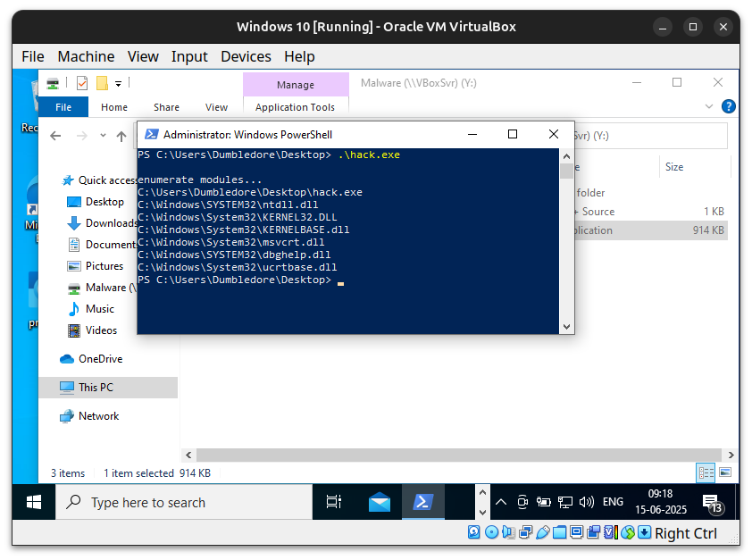Open the VirtualBox shared folders indicator

point(559,532)
